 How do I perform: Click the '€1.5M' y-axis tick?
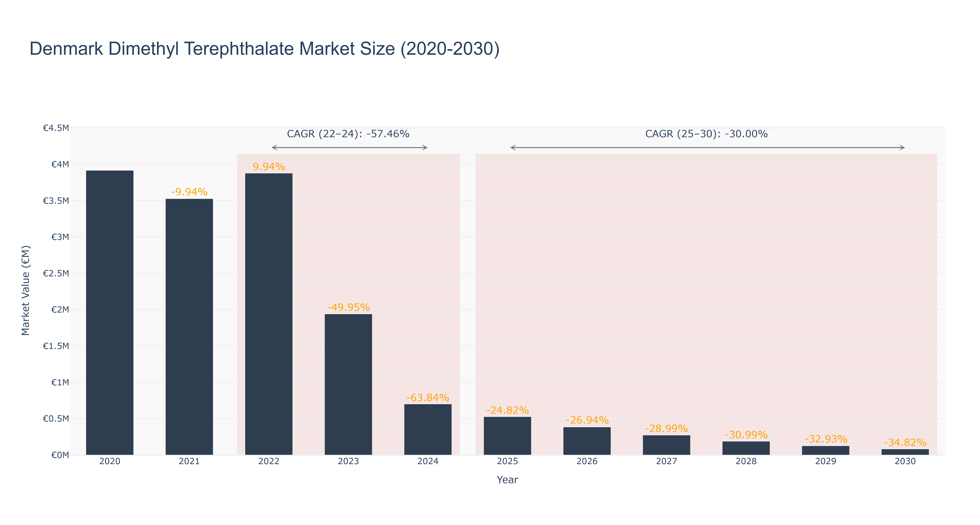click(x=56, y=346)
